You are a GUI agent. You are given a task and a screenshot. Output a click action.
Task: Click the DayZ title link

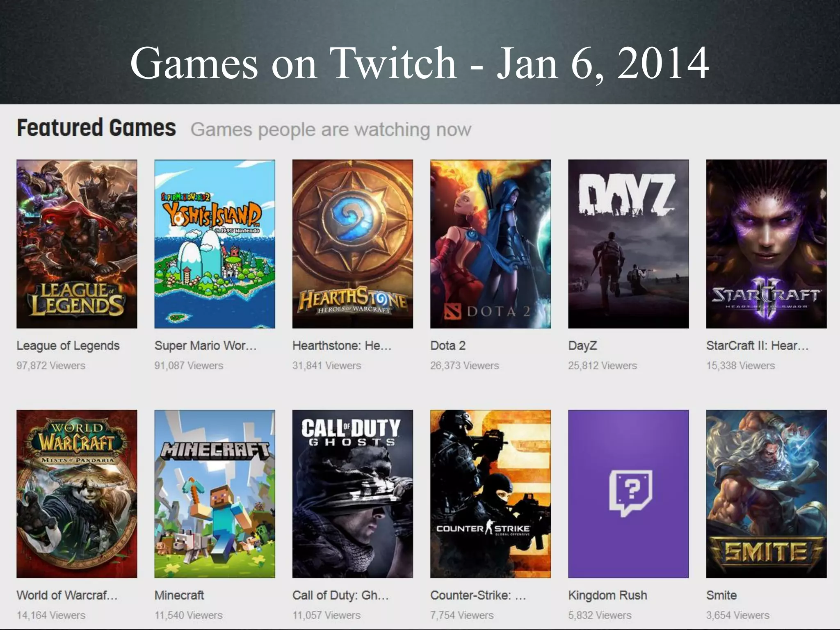(582, 346)
